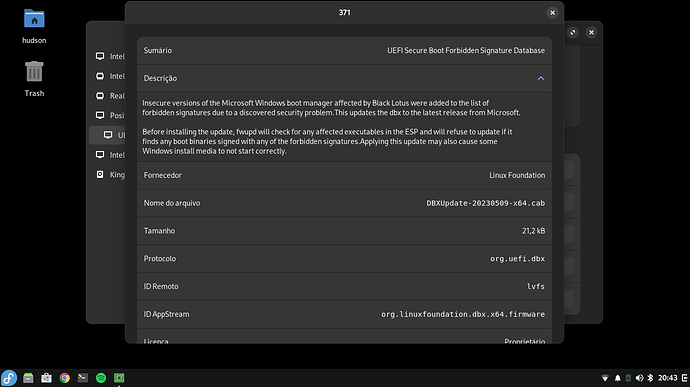The width and height of the screenshot is (690, 387).
Task: Launch Google Chrome from the taskbar
Action: pos(65,378)
